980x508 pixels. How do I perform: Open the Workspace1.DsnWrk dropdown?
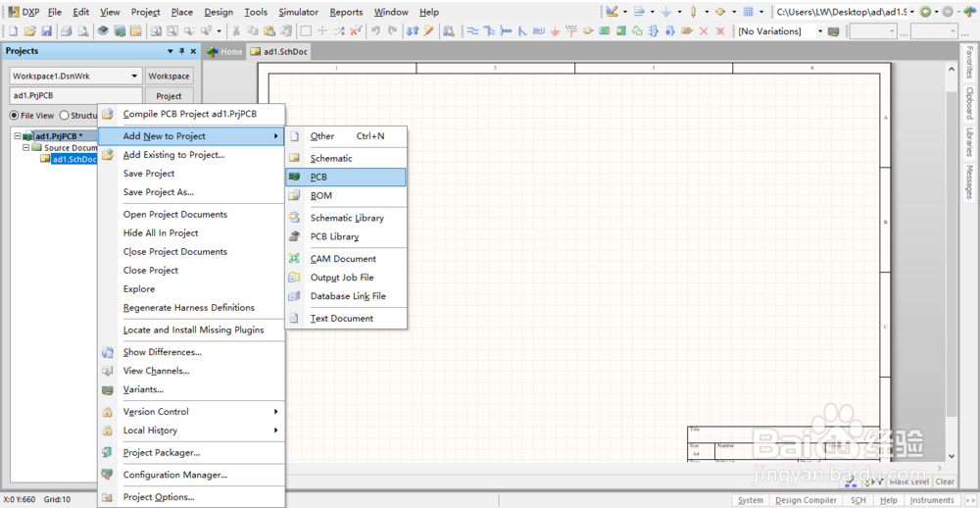point(134,76)
